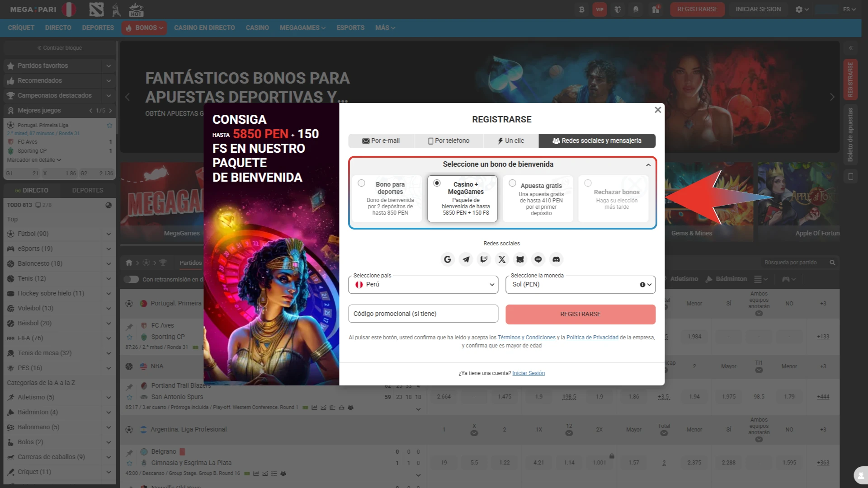
Task: Open the MEGAGAMES menu
Action: tap(302, 28)
